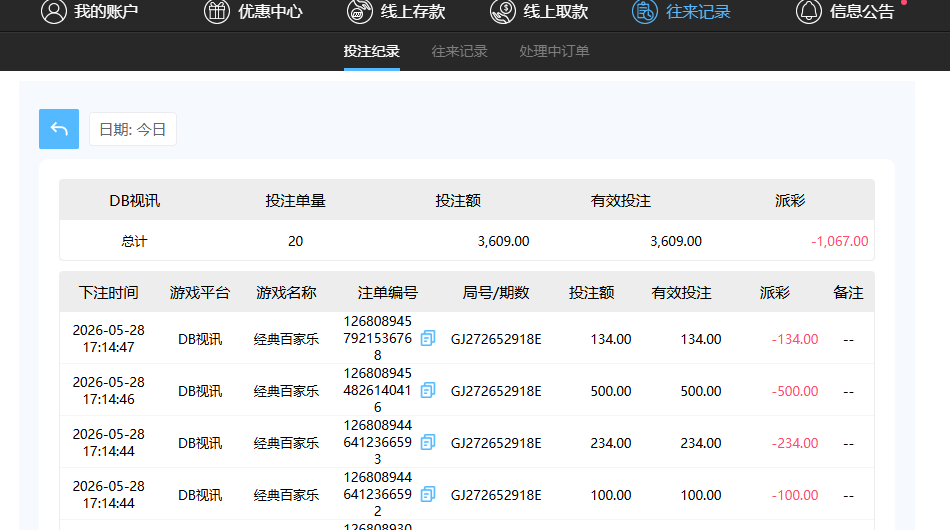Select the total bet count 20
Screen dimensions: 950x530
click(295, 241)
